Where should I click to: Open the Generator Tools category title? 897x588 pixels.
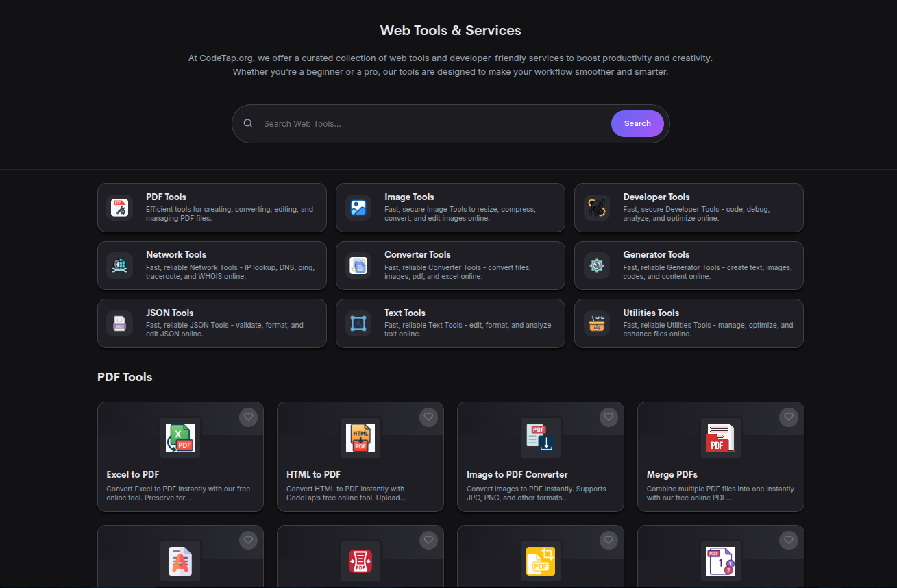[x=656, y=254]
